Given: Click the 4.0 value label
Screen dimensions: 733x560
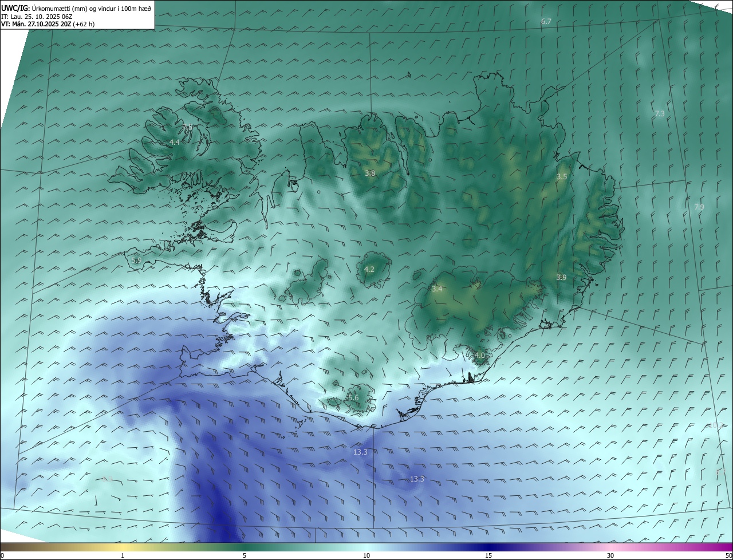Looking at the screenshot, I should point(480,355).
